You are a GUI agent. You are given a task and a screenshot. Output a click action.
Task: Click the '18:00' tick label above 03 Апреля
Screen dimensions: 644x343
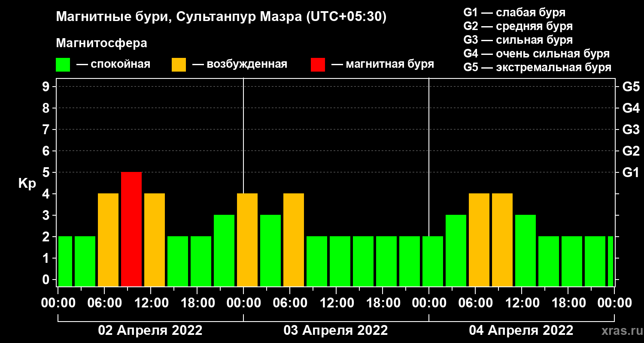383,303
